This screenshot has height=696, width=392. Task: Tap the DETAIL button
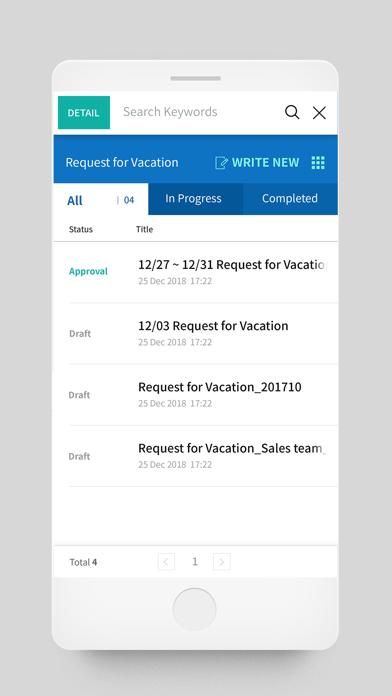[x=84, y=113]
